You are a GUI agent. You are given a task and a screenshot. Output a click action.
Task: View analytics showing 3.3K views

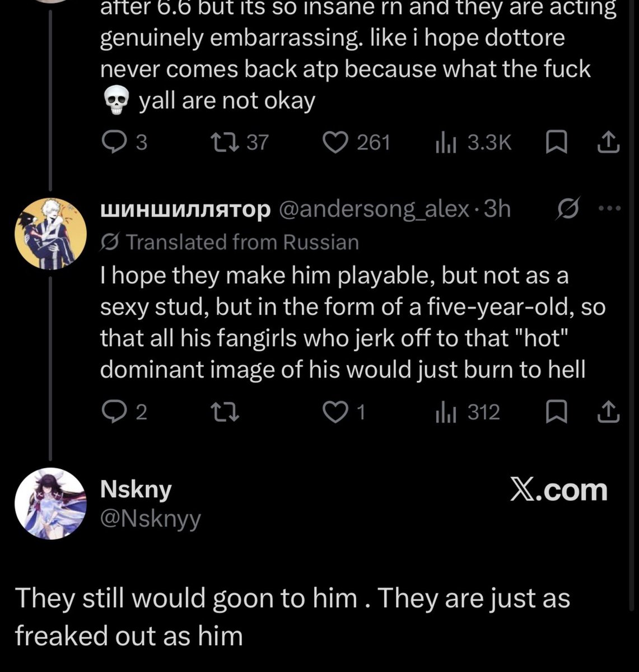coord(473,143)
